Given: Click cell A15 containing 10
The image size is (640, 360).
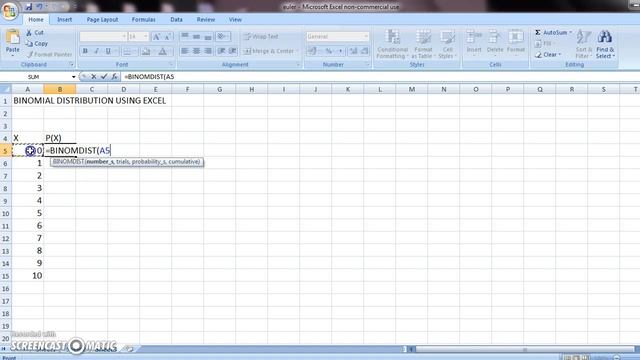Looking at the screenshot, I should point(27,276).
